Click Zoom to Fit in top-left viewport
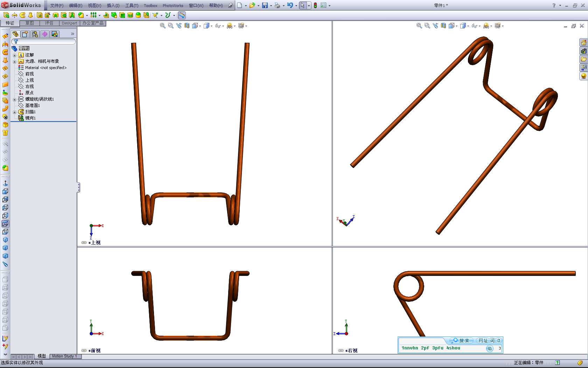Image resolution: width=588 pixels, height=368 pixels. coord(163,26)
